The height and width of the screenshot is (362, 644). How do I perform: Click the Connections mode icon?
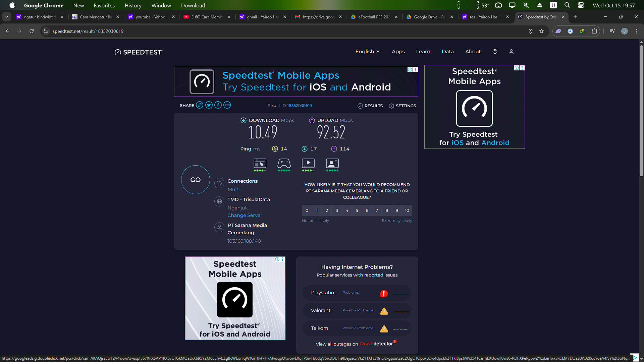click(x=219, y=183)
